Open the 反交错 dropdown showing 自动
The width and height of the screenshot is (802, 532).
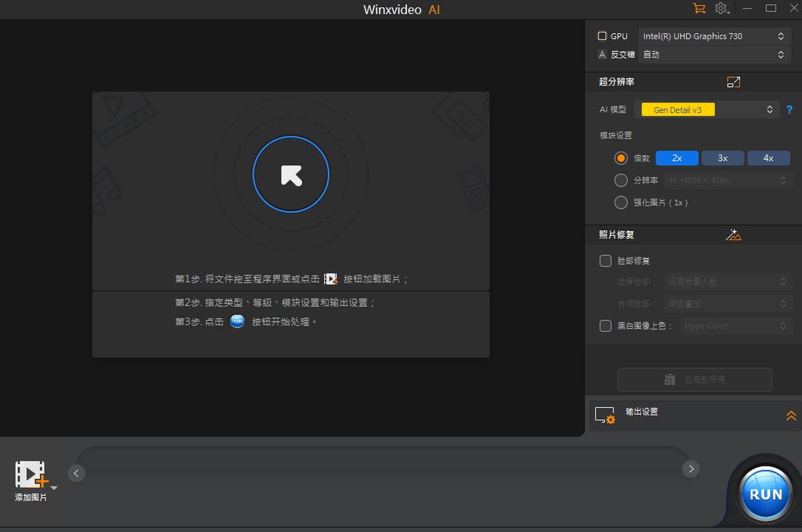click(714, 54)
